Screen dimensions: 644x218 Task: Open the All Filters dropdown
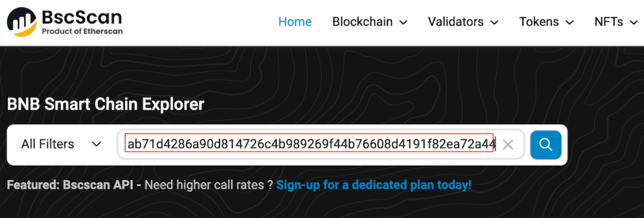[61, 145]
